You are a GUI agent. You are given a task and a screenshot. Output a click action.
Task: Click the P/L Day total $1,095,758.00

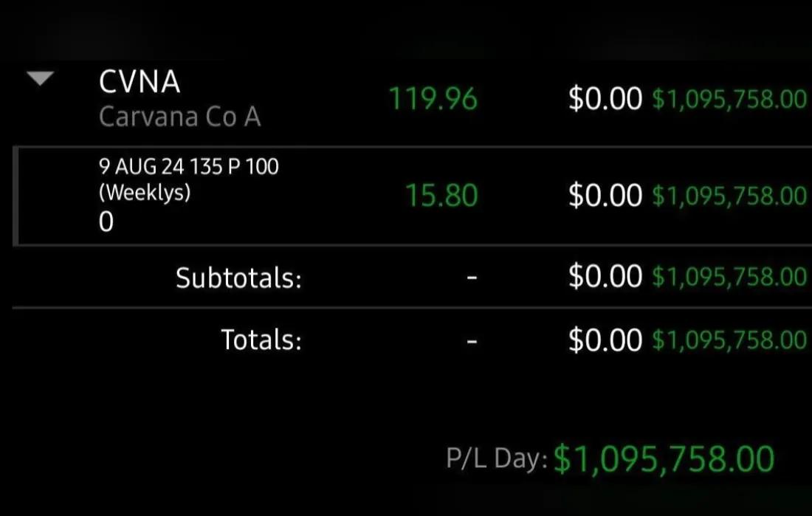click(x=664, y=459)
